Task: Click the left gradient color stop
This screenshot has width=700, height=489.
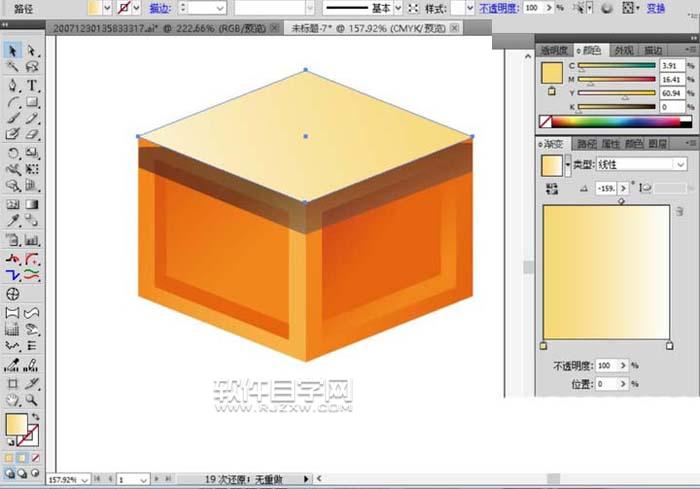Action: point(543,347)
